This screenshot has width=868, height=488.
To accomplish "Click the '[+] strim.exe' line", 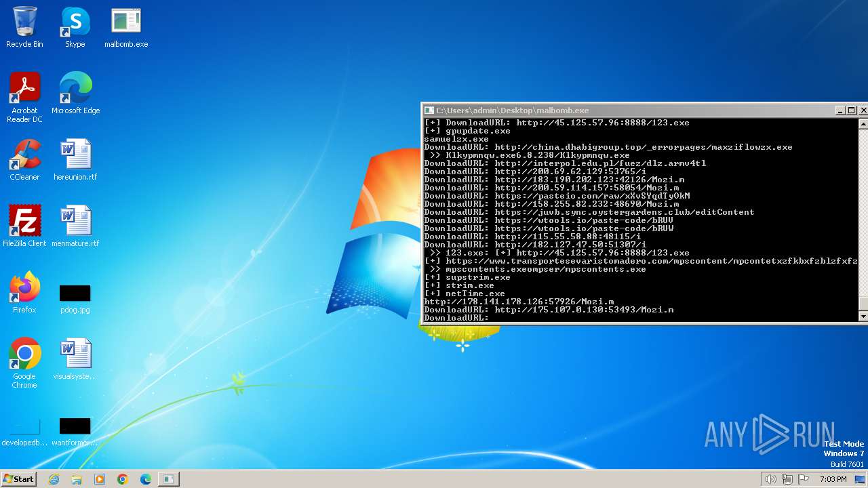I will click(459, 285).
